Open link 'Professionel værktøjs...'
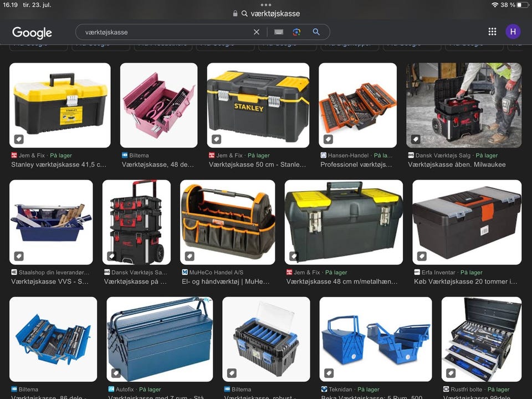 (356, 165)
